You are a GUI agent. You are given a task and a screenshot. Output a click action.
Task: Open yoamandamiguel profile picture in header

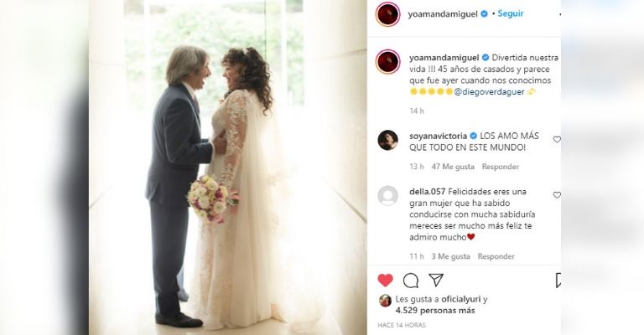387,14
